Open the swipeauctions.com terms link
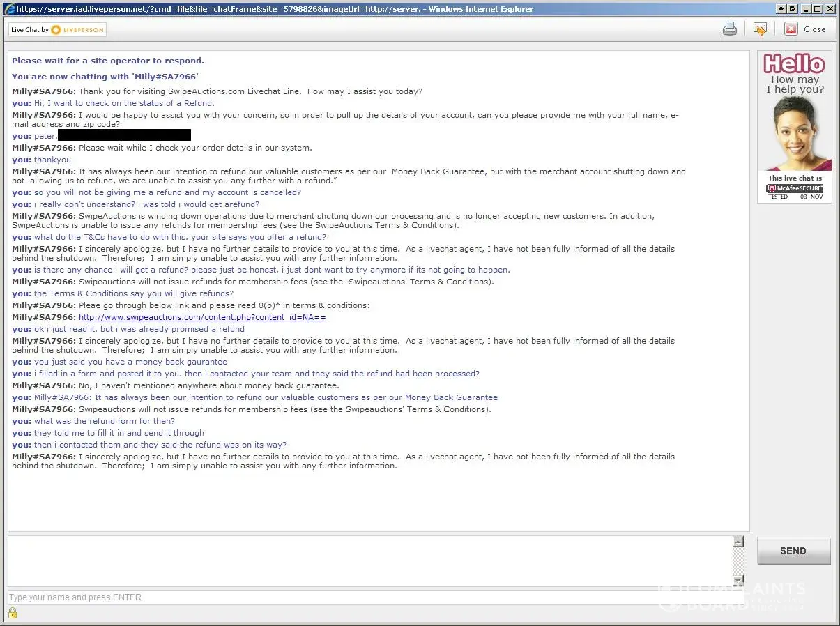Image resolution: width=840 pixels, height=626 pixels. (202, 317)
